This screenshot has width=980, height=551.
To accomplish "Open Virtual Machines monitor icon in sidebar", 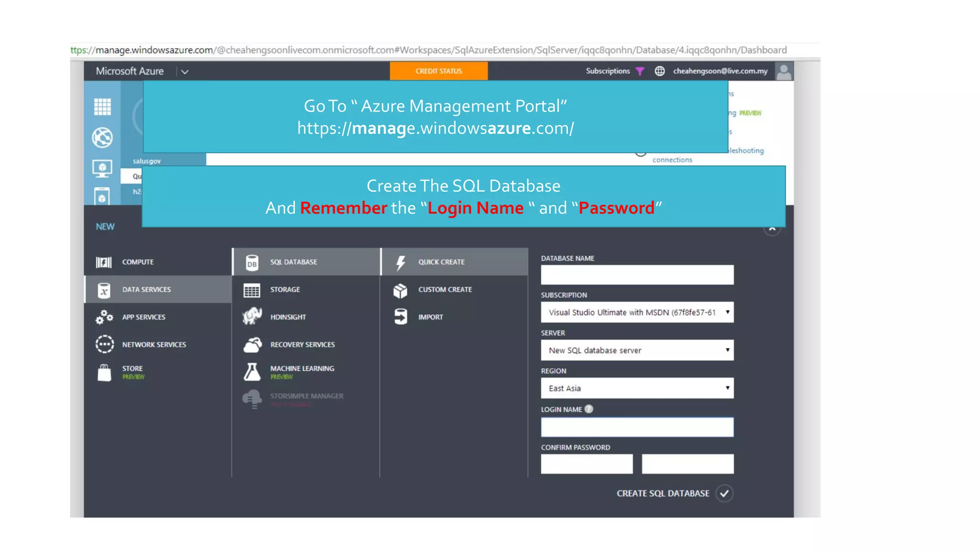I will [102, 168].
